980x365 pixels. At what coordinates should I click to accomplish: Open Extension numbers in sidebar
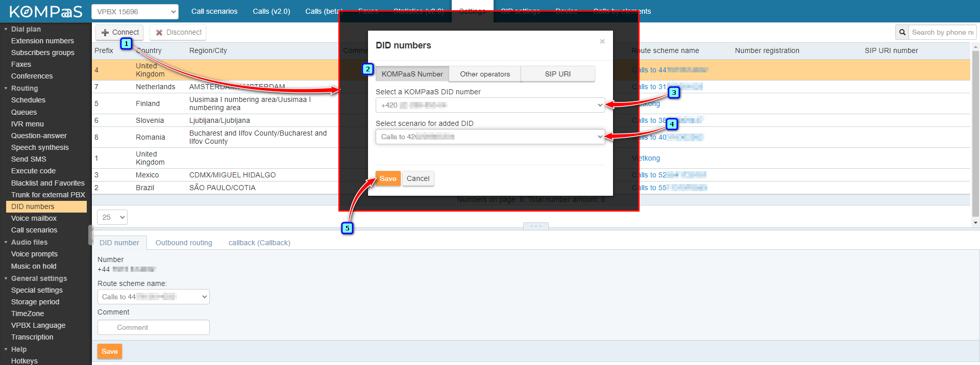point(42,41)
